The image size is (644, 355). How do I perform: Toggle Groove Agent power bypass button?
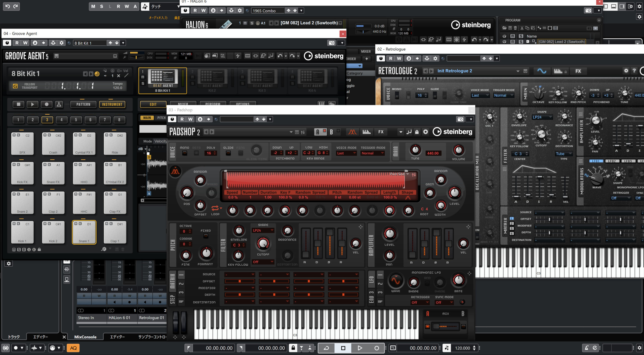pos(7,43)
